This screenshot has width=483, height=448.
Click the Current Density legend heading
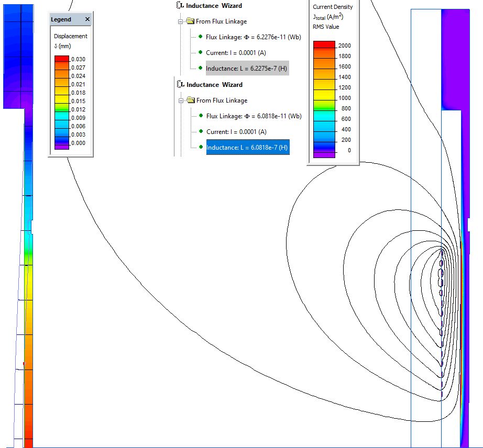tap(333, 7)
